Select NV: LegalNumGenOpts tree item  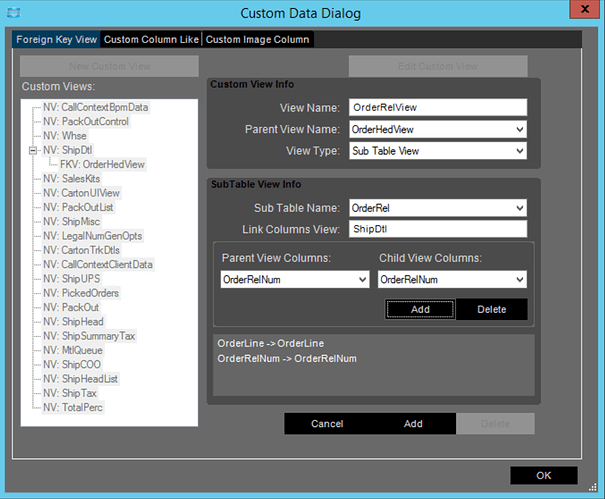93,236
